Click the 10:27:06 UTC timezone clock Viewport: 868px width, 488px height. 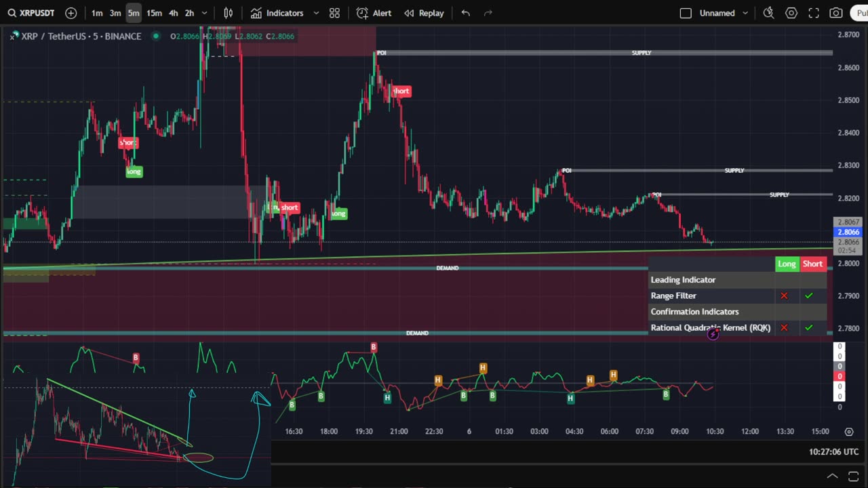[833, 451]
